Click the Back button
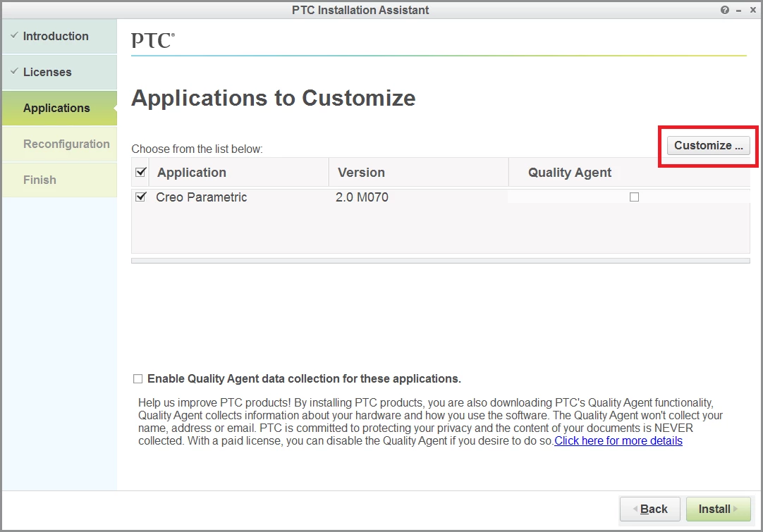Image resolution: width=763 pixels, height=532 pixels. coord(649,509)
